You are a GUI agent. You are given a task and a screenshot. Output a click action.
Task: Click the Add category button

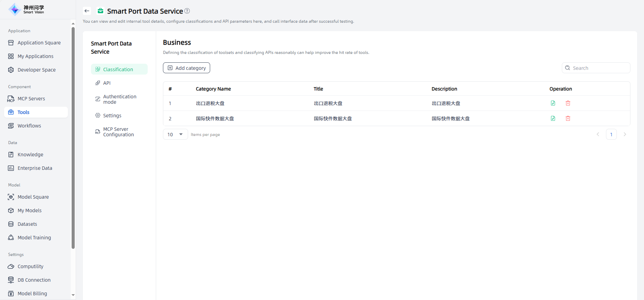pyautogui.click(x=186, y=68)
